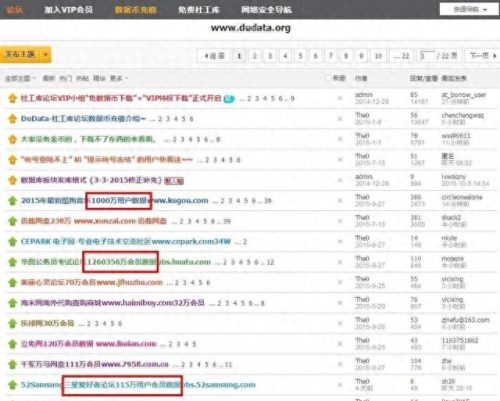The width and height of the screenshot is (500, 401).
Task: Expand the arrow on the 发布主题 button
Action: (46, 54)
